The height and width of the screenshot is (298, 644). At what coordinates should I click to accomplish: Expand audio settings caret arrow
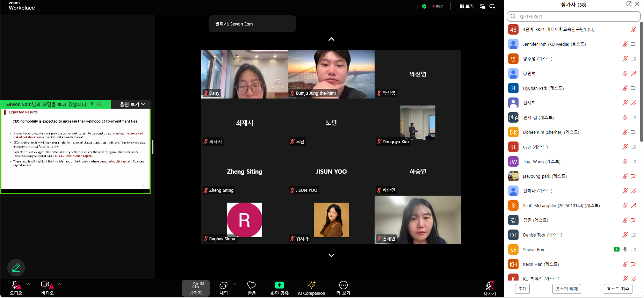click(28, 284)
